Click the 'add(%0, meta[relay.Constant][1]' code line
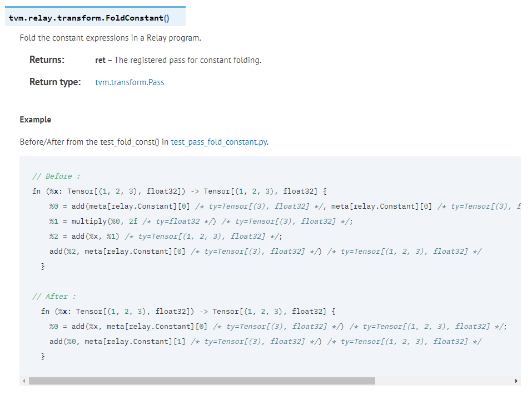 pos(265,341)
